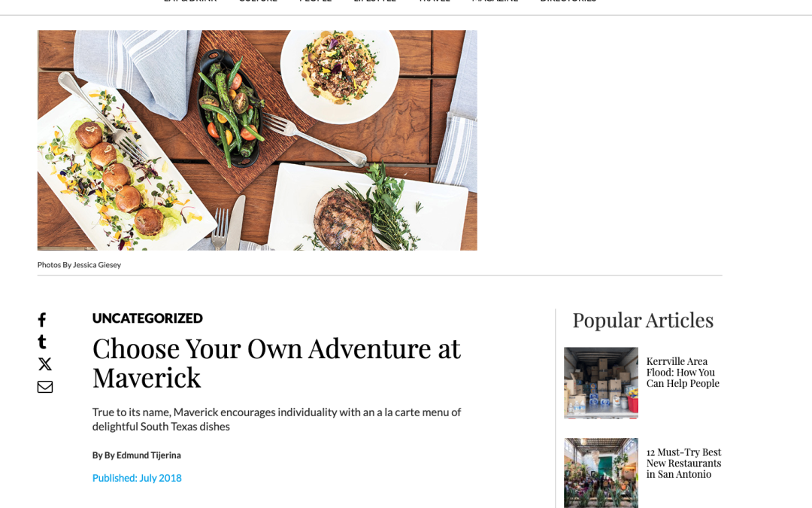Share the article on X
Screen dimensions: 812x508
[45, 364]
